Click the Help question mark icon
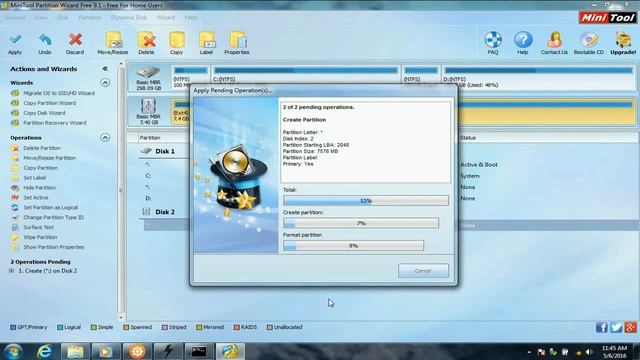The height and width of the screenshot is (360, 640). (x=523, y=43)
